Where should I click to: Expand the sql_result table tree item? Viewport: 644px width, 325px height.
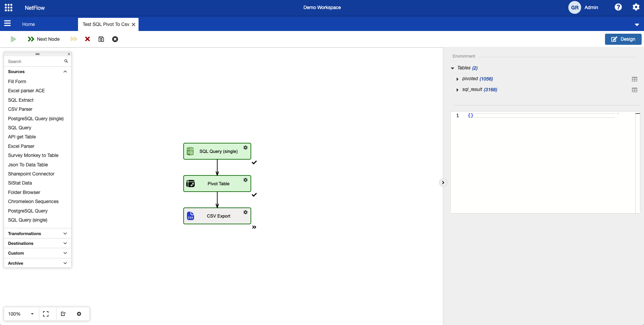point(457,90)
